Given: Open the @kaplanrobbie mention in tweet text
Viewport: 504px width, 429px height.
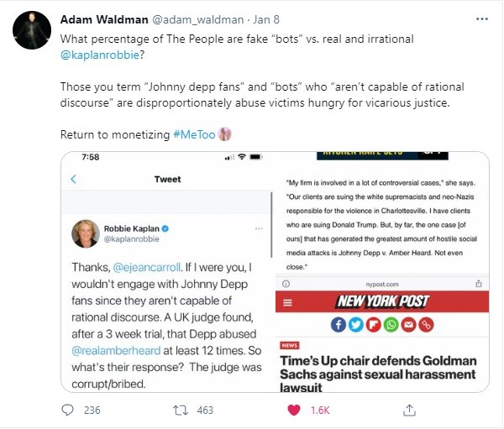Looking at the screenshot, I should coord(100,55).
